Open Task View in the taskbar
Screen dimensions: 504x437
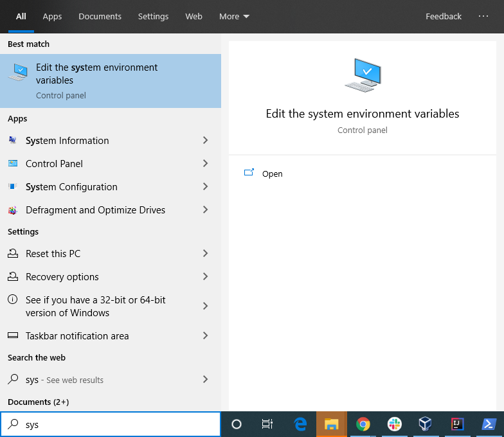click(x=267, y=424)
